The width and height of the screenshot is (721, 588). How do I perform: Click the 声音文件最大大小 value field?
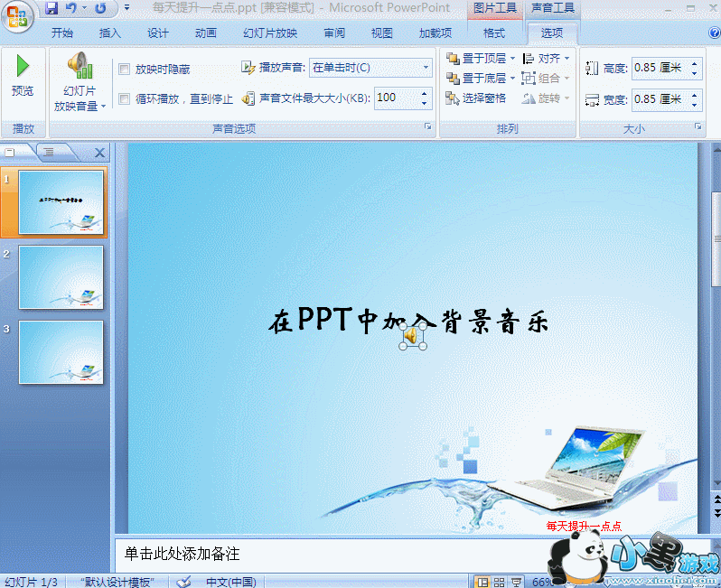[396, 98]
